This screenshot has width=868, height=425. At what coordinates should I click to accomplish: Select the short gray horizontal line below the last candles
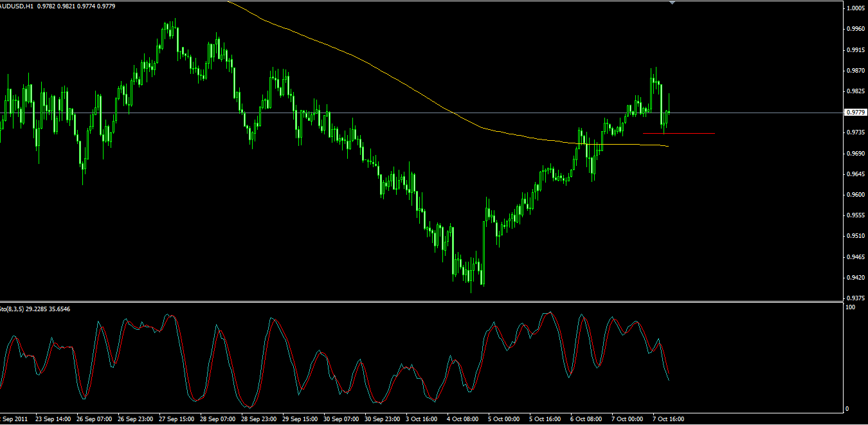pyautogui.click(x=679, y=133)
